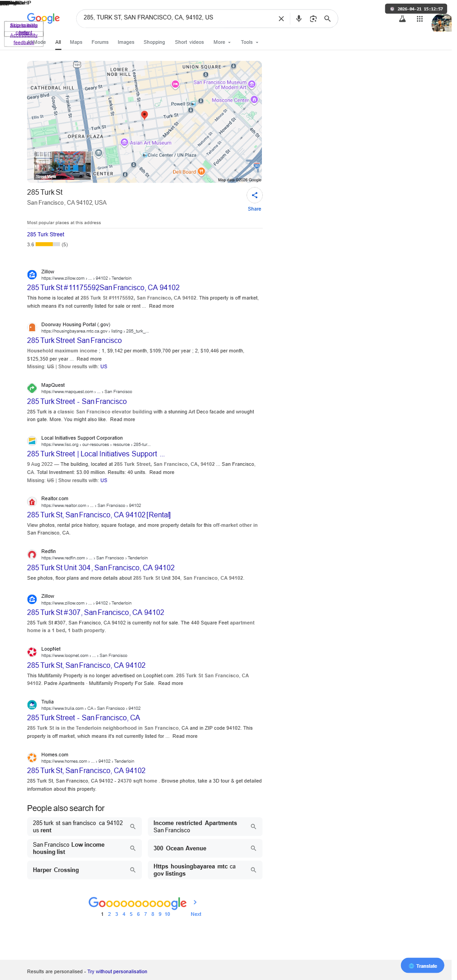Switch to the Maps tab
The width and height of the screenshot is (457, 980).
click(76, 42)
